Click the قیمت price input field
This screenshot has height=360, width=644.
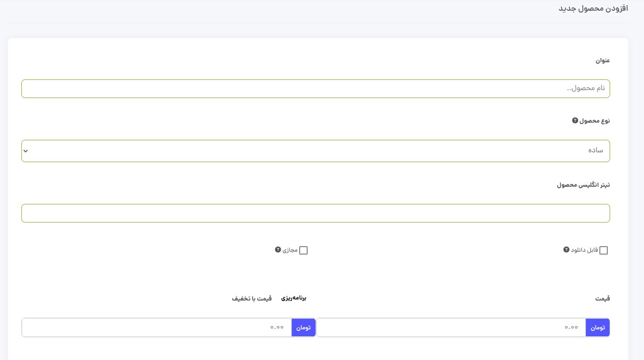point(451,327)
